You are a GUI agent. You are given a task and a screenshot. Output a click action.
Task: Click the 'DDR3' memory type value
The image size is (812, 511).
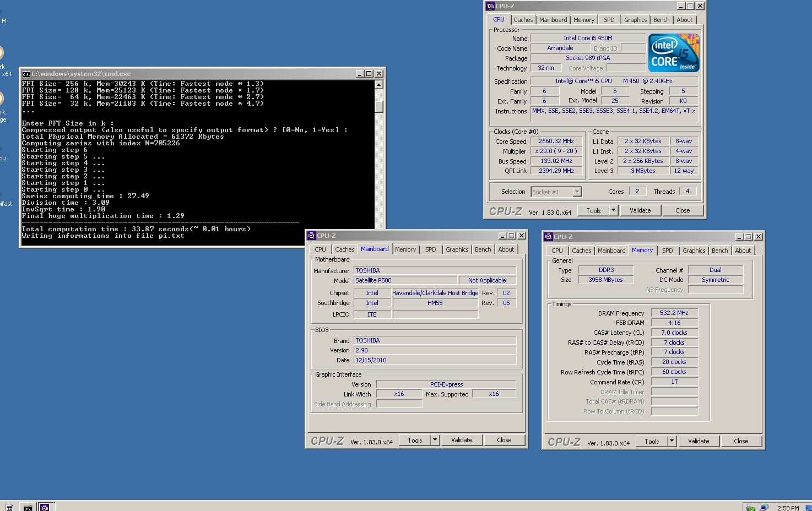tap(606, 270)
